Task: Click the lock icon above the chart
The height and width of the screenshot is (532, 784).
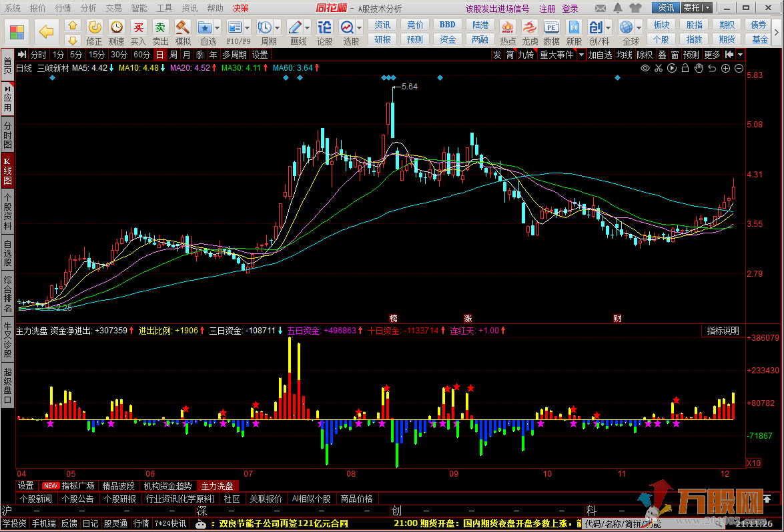Action: pos(685,69)
